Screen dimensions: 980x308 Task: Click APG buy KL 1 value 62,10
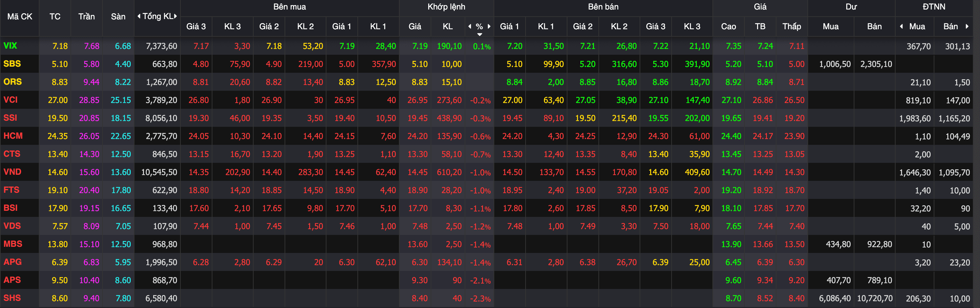[386, 262]
